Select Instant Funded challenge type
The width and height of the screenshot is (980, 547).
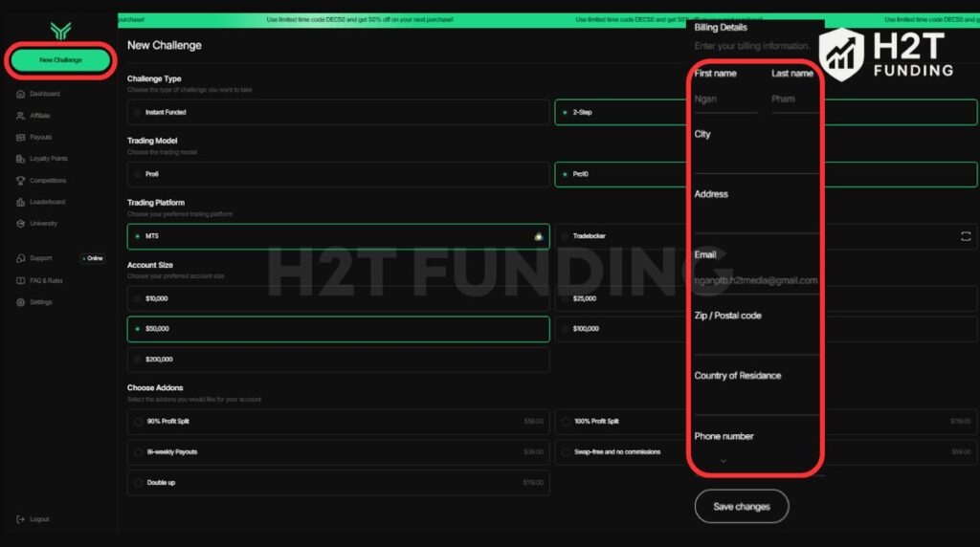coord(338,113)
